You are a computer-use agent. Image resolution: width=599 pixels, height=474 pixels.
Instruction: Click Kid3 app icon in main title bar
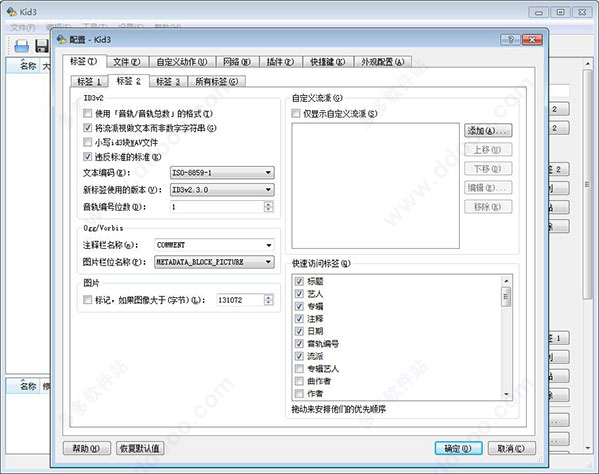point(11,12)
